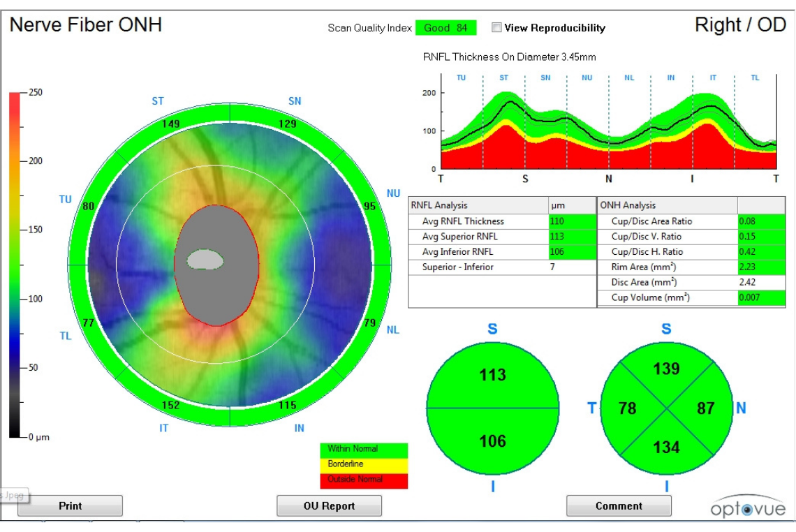Viewport: 796px width, 532px height.
Task: Click the ST sector value 149 on the map ring
Action: [170, 124]
